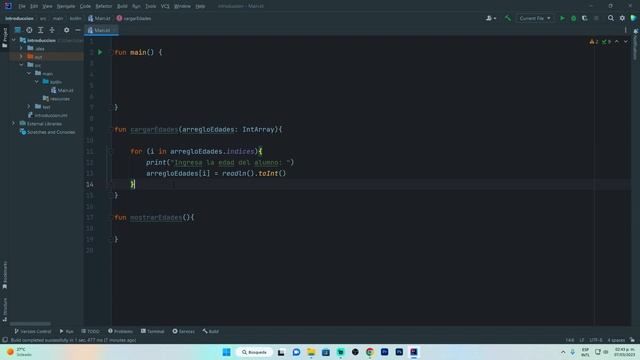Open Search Everywhere magnifier icon
The image size is (640, 360).
tap(611, 18)
